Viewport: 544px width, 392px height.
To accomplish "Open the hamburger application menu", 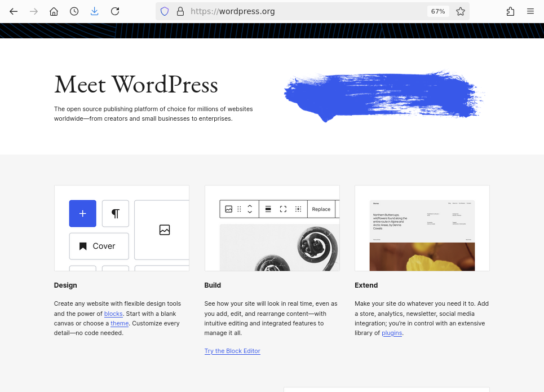I will click(530, 11).
